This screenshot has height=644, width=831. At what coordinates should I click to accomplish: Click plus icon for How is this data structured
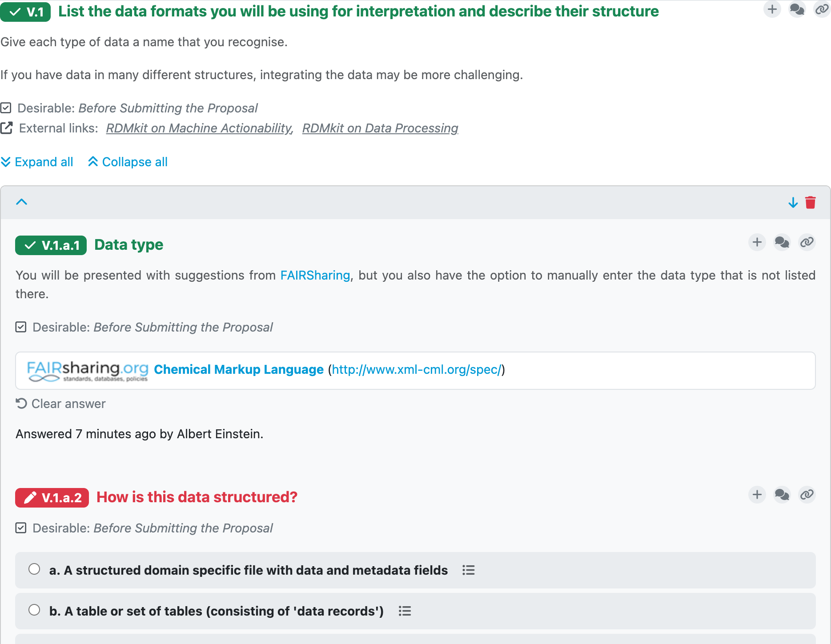coord(757,495)
